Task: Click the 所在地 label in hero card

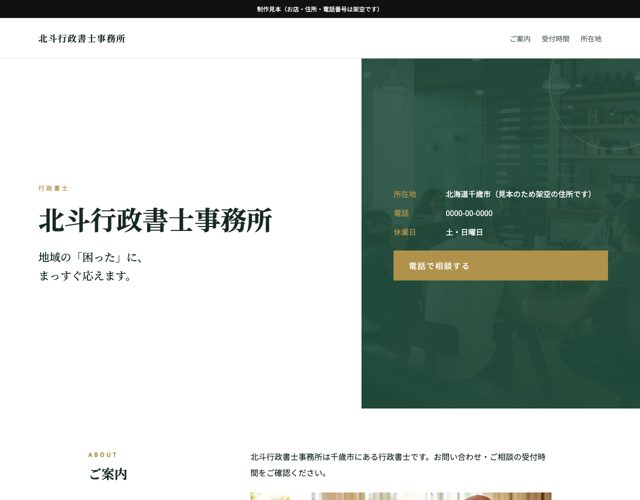Action: (404, 194)
